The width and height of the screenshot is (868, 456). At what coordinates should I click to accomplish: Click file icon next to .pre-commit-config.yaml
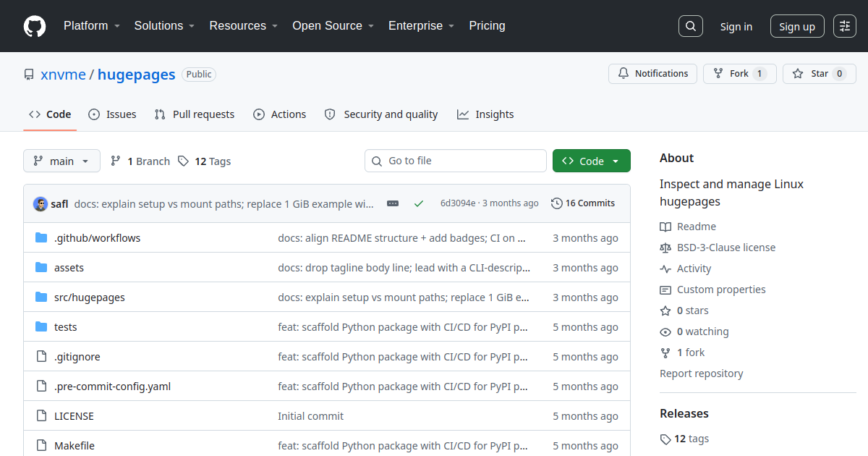(x=41, y=387)
